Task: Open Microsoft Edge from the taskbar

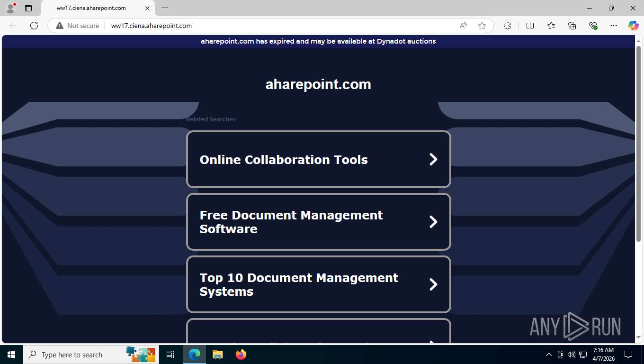Action: point(195,355)
